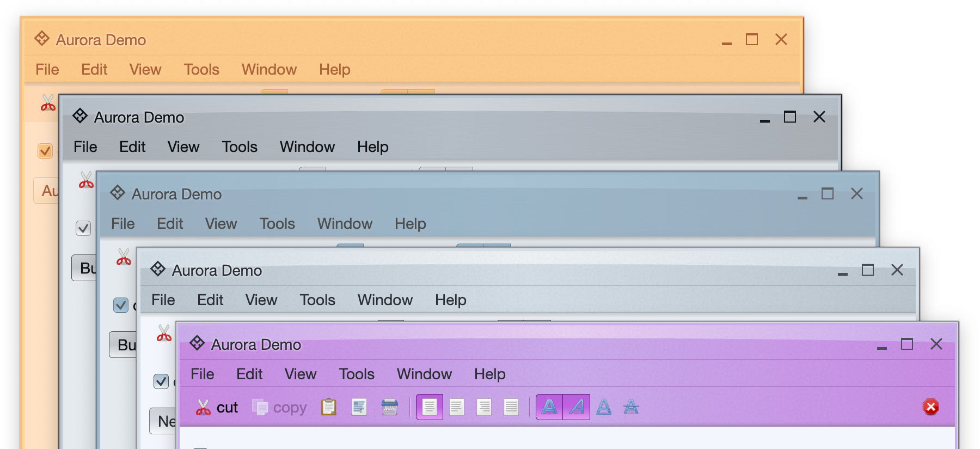Click the scissors icon in the dark gray window
The width and height of the screenshot is (980, 449).
coord(86,180)
